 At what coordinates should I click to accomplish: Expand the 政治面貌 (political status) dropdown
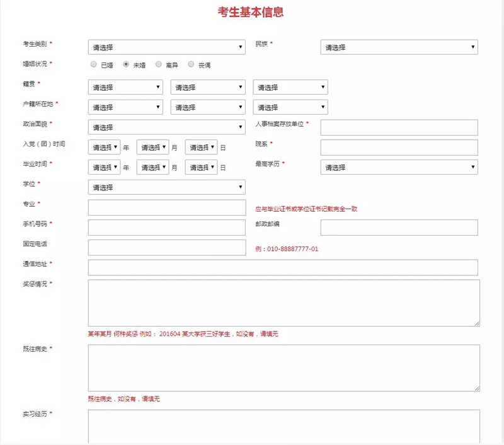[166, 127]
